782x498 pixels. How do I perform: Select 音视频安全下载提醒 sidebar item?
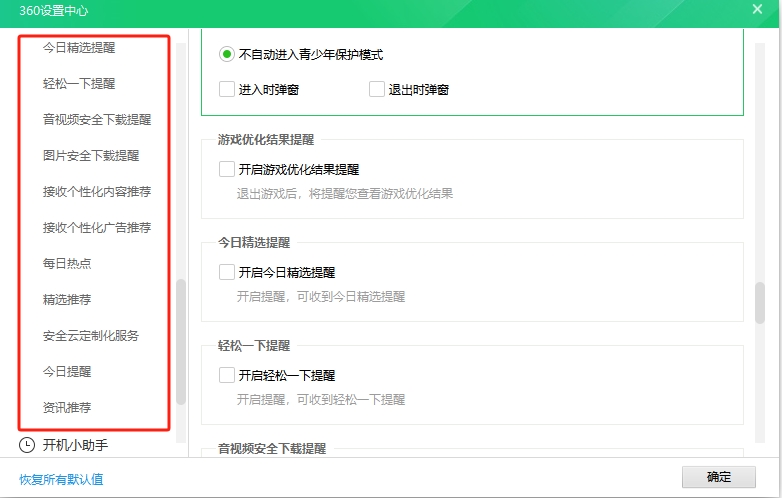pyautogui.click(x=97, y=119)
